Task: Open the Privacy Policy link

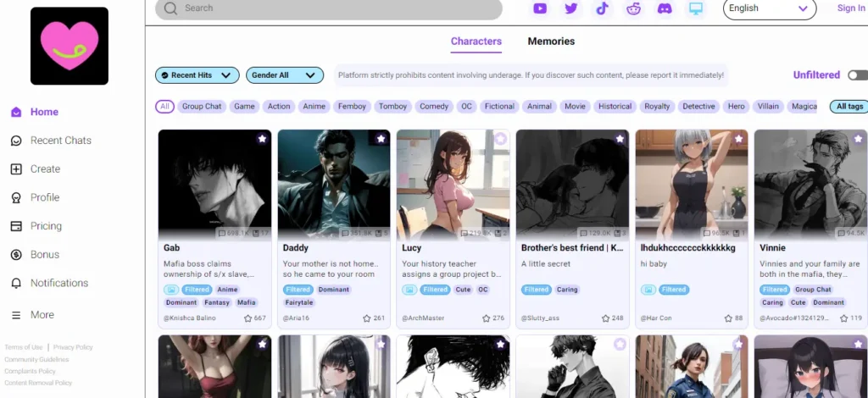Action: coord(73,348)
